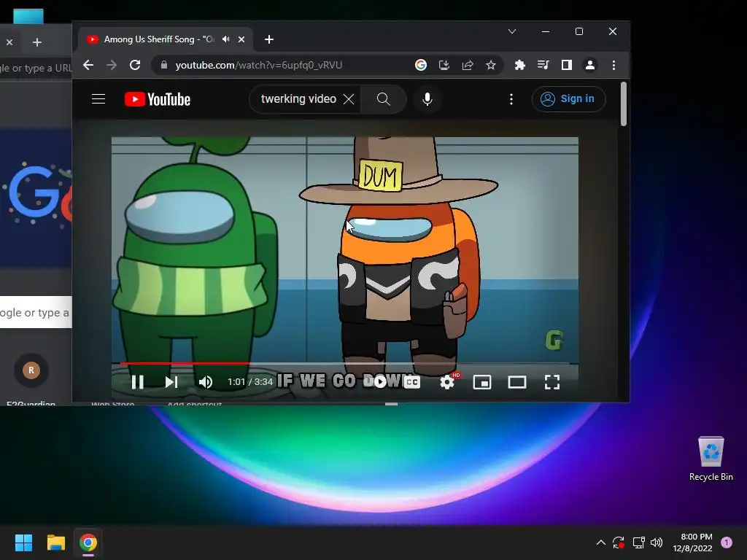Open Windows Start menu
Image resolution: width=747 pixels, height=560 pixels.
click(23, 542)
